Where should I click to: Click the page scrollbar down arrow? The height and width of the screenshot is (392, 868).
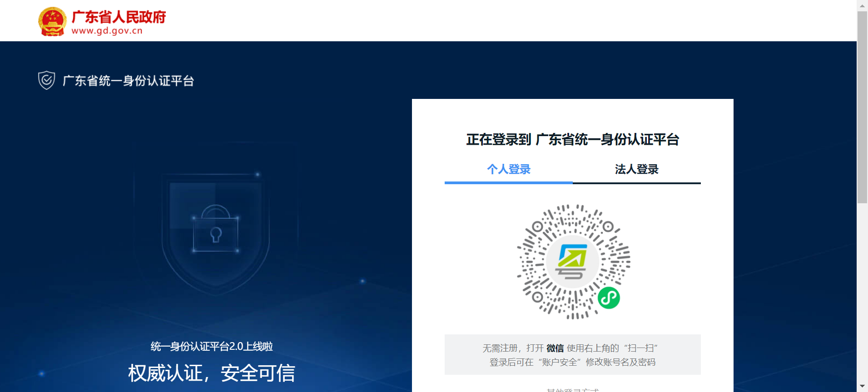[862, 387]
